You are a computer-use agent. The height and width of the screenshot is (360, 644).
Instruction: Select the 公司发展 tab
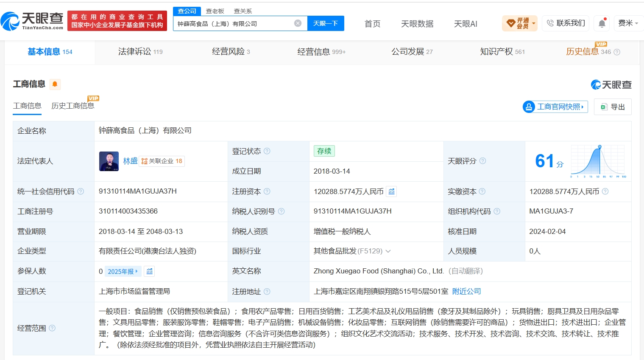click(x=412, y=52)
